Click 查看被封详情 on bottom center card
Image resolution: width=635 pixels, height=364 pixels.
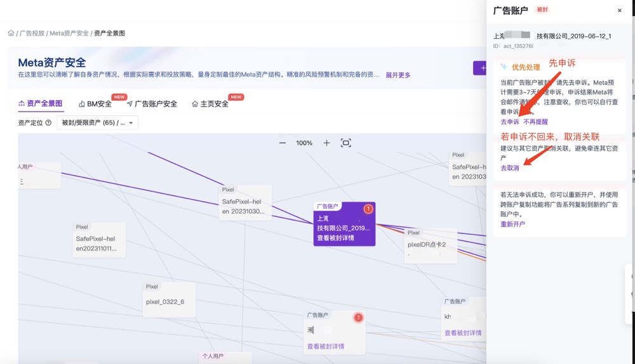[326, 346]
